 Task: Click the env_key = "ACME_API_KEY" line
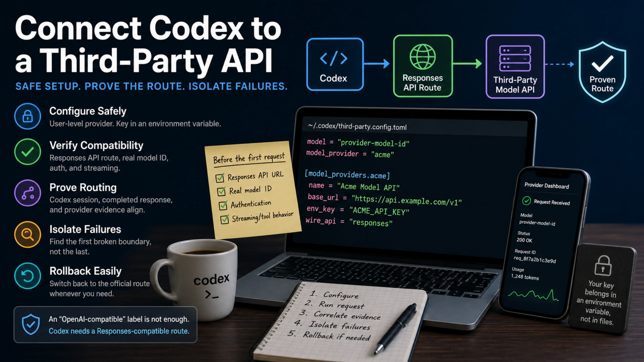[358, 210]
